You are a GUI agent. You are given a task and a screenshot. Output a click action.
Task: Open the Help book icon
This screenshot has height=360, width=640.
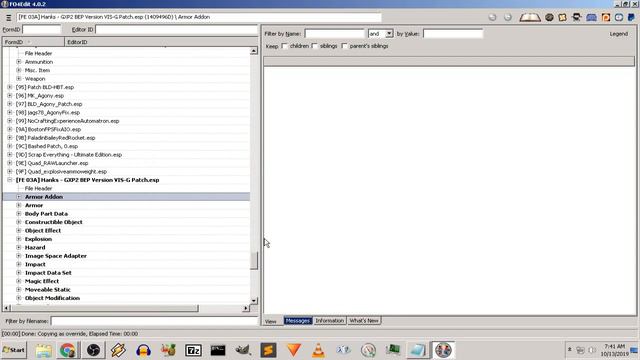pos(530,17)
